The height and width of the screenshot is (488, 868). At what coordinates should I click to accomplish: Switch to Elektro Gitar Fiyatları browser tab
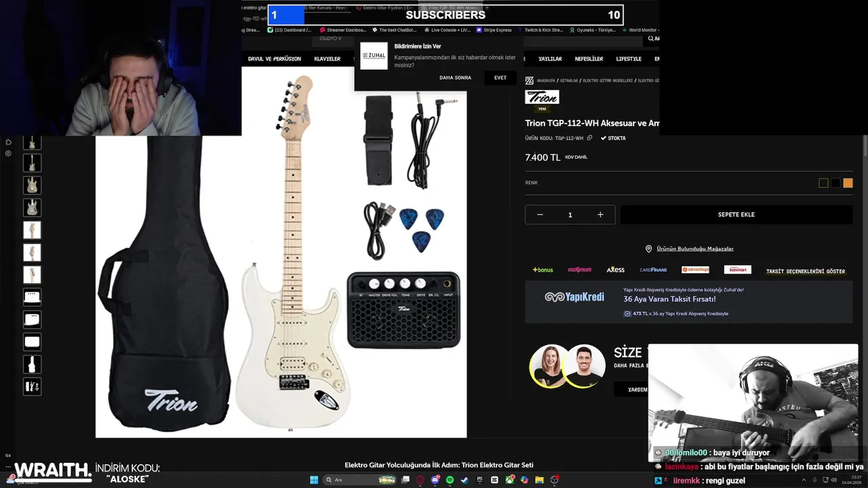(x=383, y=8)
